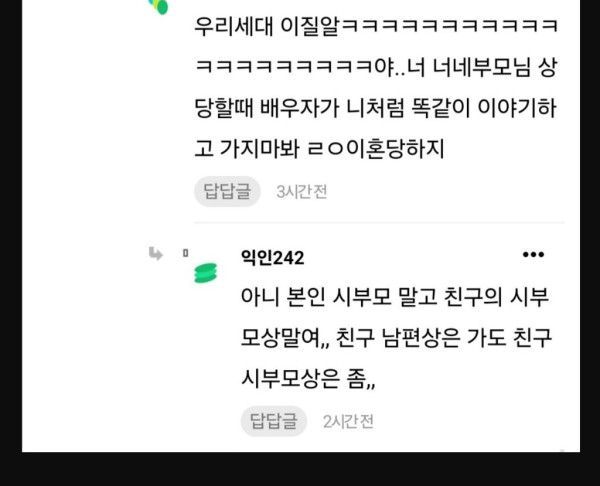Click the divider line between the two comments
Viewport: 600px width, 486px height.
(379, 222)
